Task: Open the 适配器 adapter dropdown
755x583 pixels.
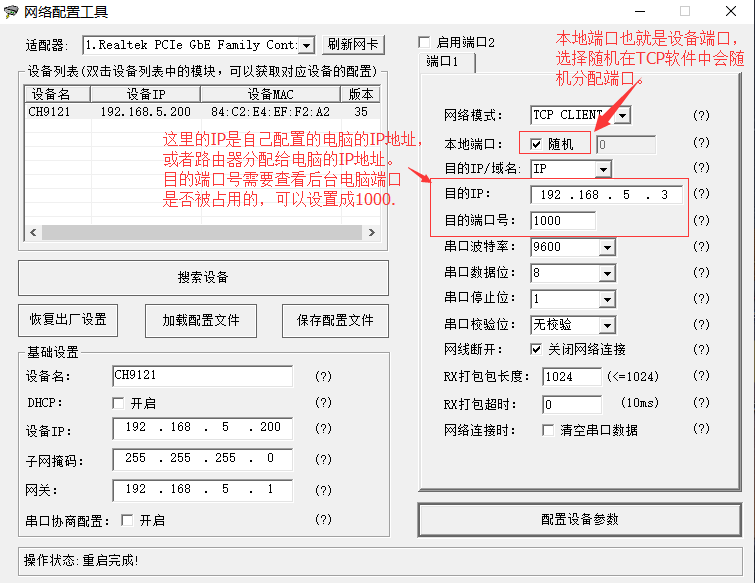Action: [307, 46]
